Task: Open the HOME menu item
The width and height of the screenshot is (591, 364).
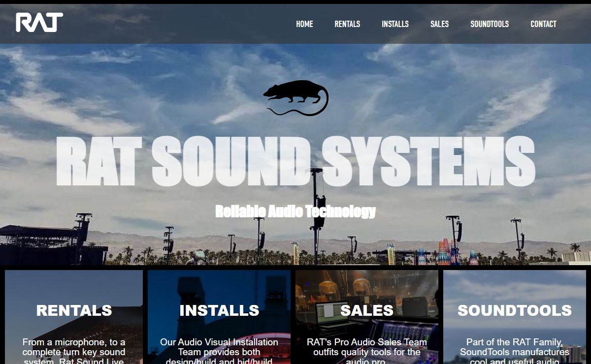Action: click(304, 24)
